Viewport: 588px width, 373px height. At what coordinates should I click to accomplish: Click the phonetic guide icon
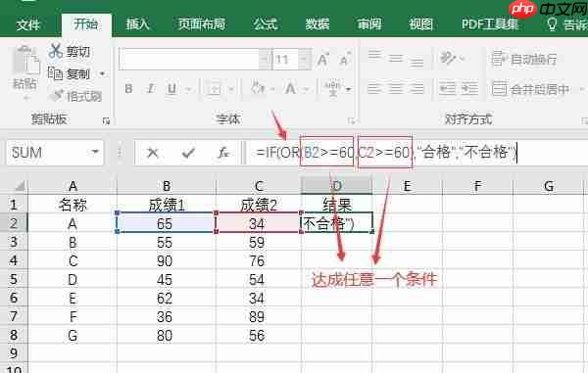pos(332,89)
